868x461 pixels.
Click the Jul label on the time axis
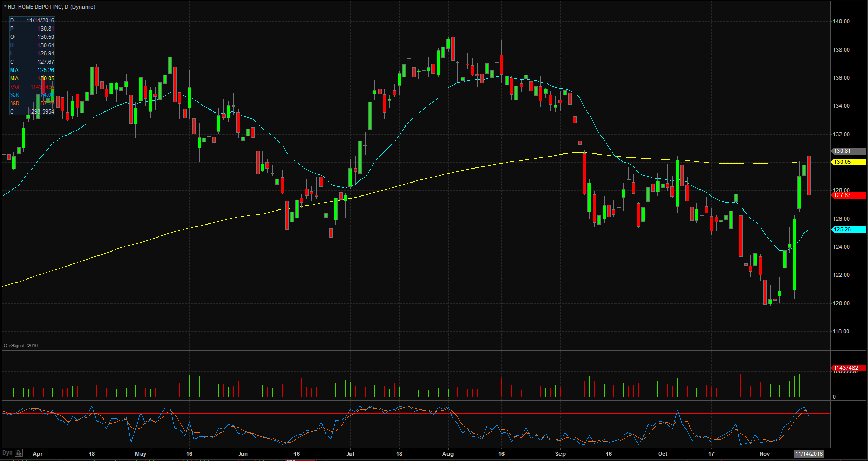coord(351,454)
